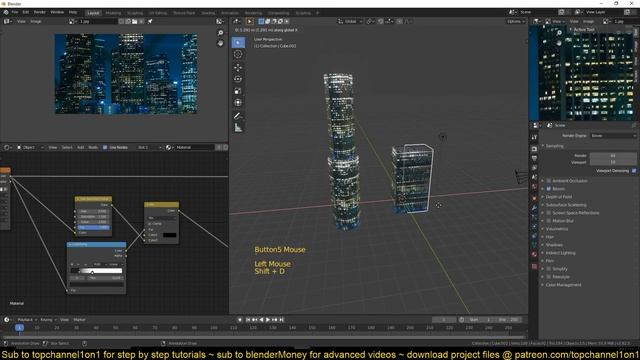Screen dimensions: 640x360
Task: Open the Render Engine dropdown
Action: 613,136
